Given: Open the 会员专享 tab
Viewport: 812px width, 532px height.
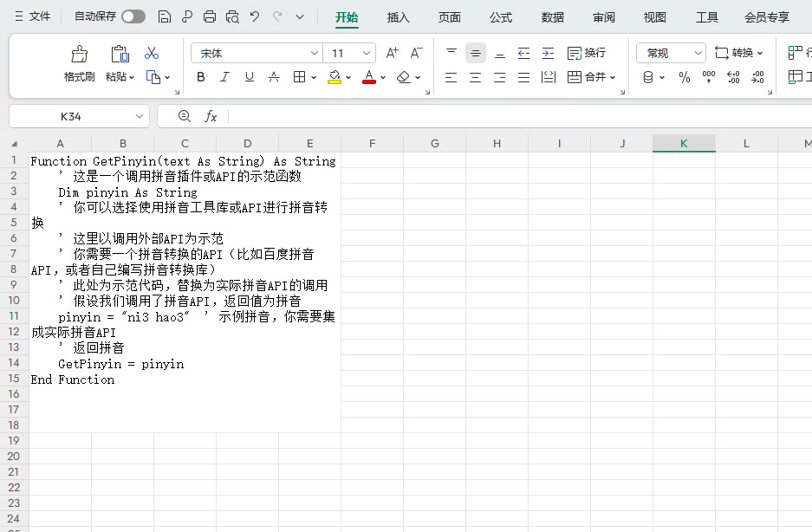Looking at the screenshot, I should (767, 17).
